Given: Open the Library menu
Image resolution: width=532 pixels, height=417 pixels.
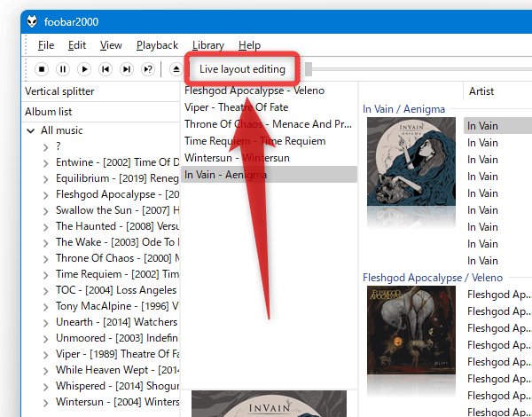Looking at the screenshot, I should [x=208, y=45].
